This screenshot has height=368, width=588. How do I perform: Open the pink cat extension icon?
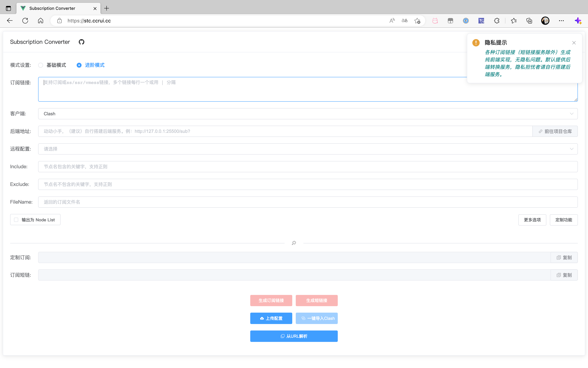click(435, 21)
